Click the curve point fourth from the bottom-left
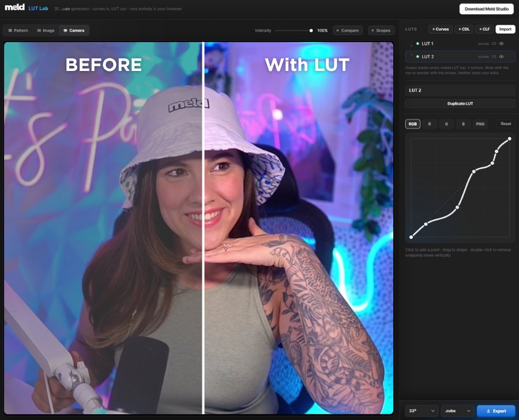Viewport: 519px width, 420px height. click(473, 171)
